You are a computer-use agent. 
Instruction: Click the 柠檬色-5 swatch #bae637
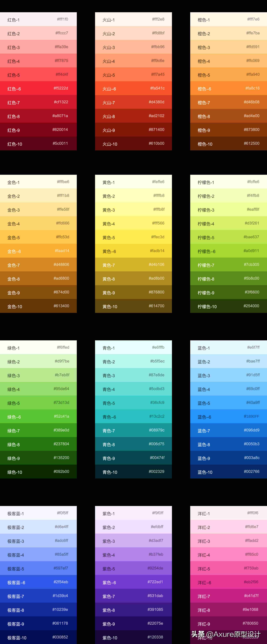(228, 237)
